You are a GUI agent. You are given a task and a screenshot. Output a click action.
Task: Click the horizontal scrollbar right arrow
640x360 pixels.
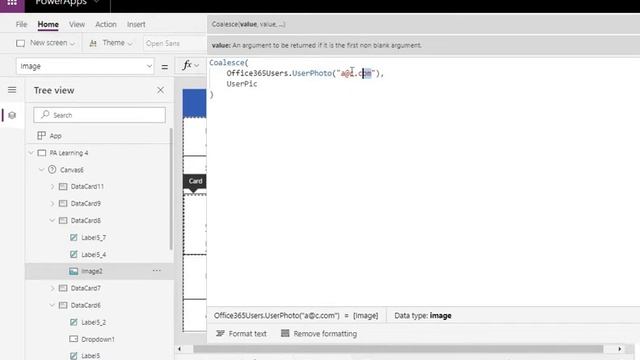click(620, 349)
